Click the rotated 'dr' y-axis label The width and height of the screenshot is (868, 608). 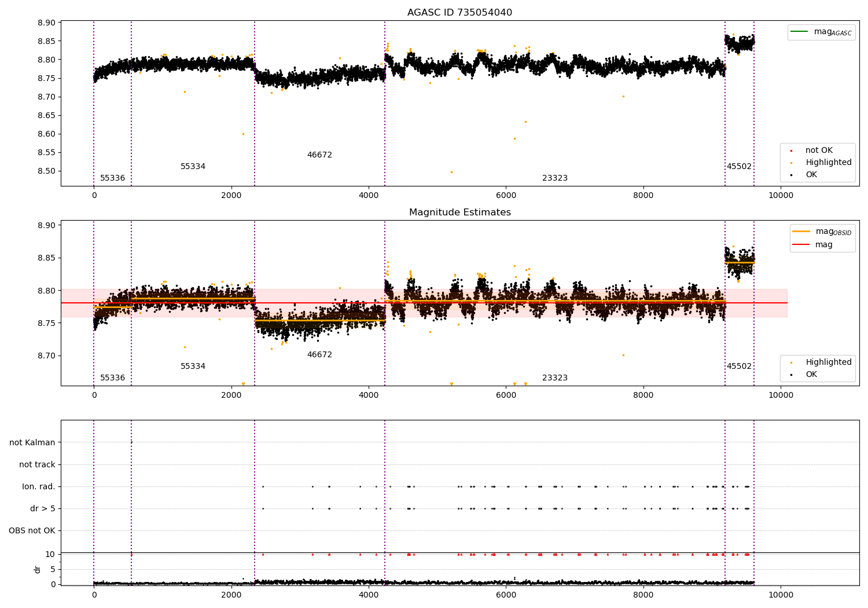click(x=38, y=569)
